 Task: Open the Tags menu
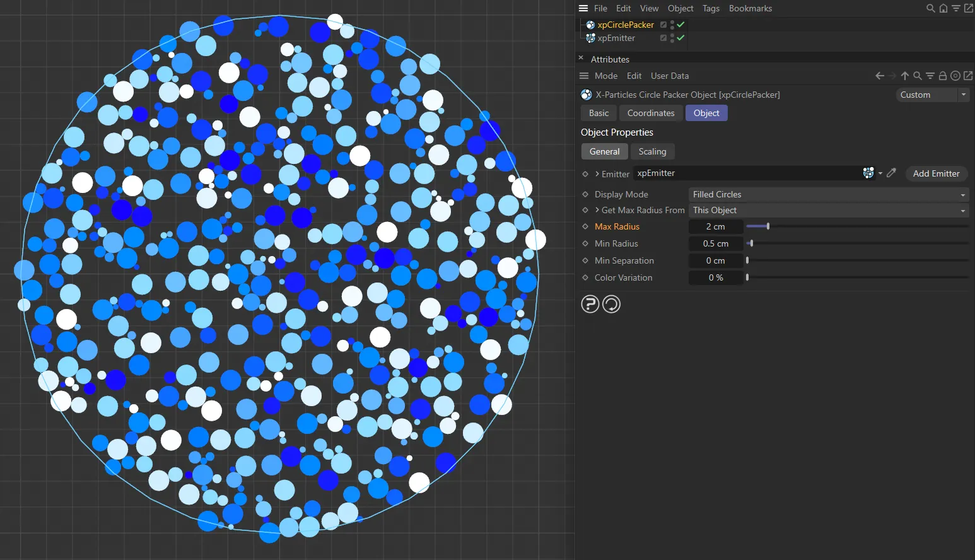pyautogui.click(x=711, y=8)
